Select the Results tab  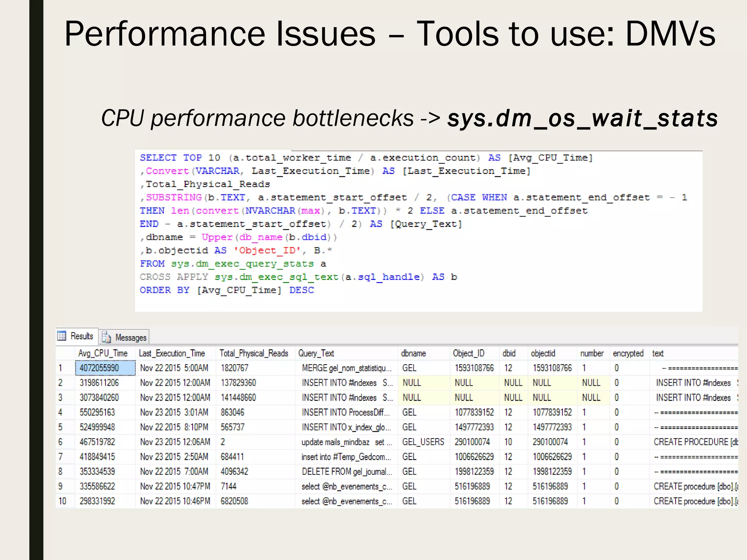82,336
